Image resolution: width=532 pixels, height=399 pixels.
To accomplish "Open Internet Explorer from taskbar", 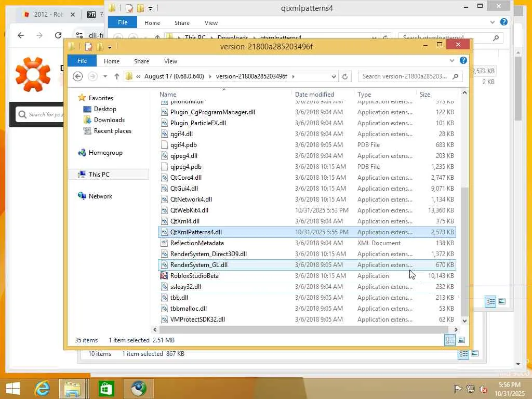I will [43, 389].
